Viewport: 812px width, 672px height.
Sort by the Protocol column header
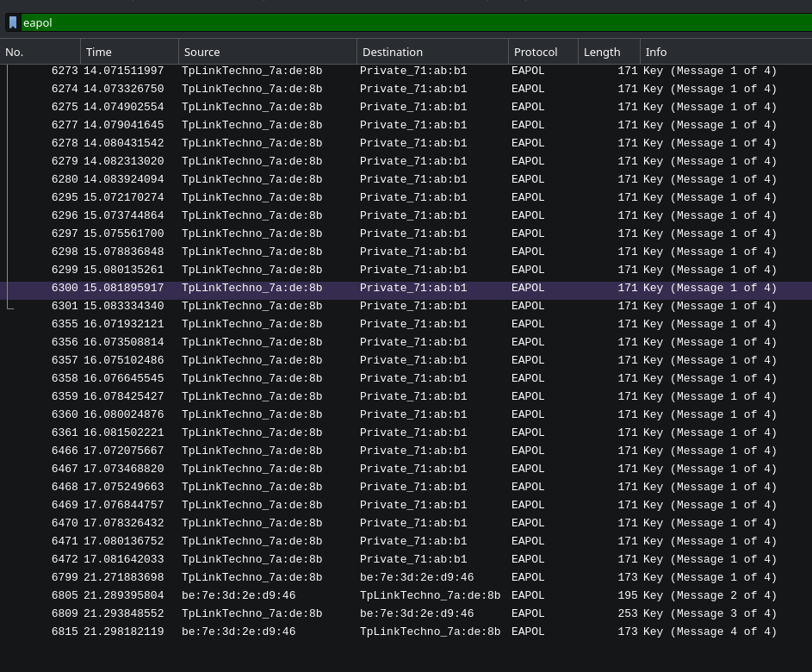click(542, 52)
